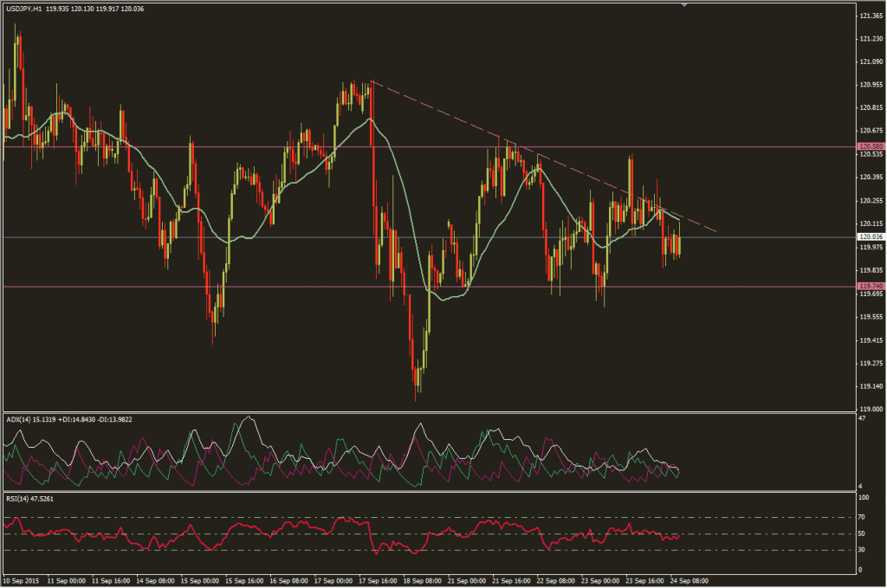Click the 121.090 price axis label

(x=871, y=61)
